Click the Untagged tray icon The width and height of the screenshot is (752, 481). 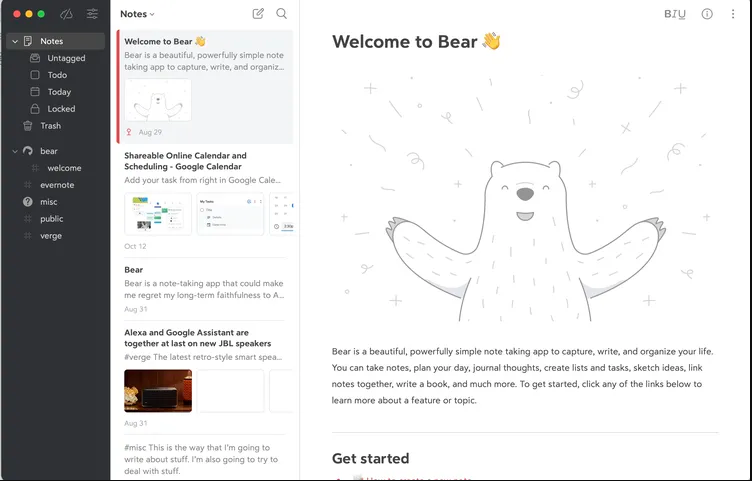coord(35,58)
